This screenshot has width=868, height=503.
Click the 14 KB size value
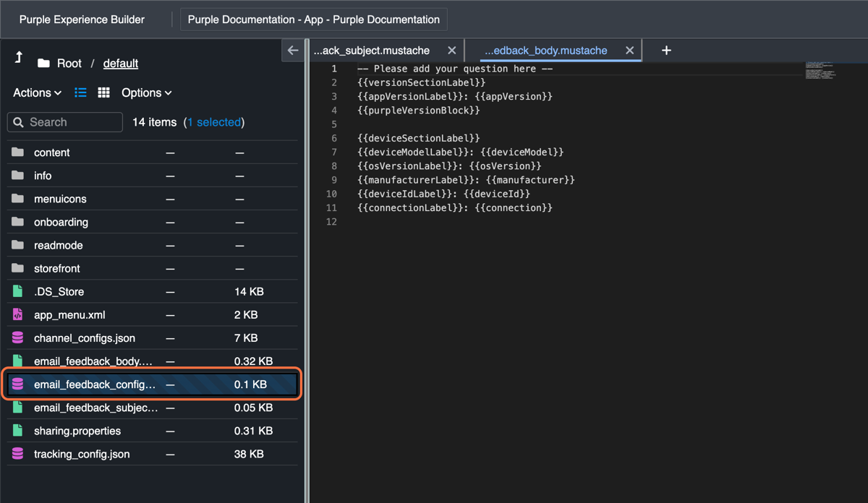click(249, 291)
